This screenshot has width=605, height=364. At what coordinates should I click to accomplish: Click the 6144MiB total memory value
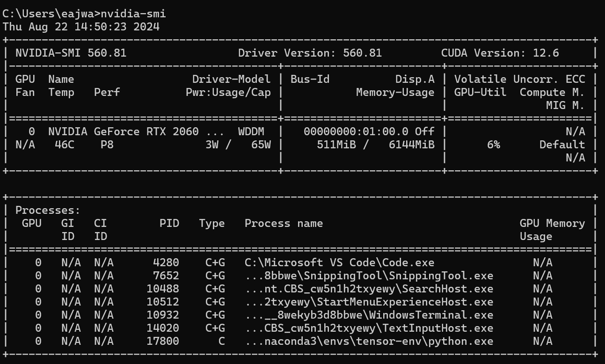(411, 145)
